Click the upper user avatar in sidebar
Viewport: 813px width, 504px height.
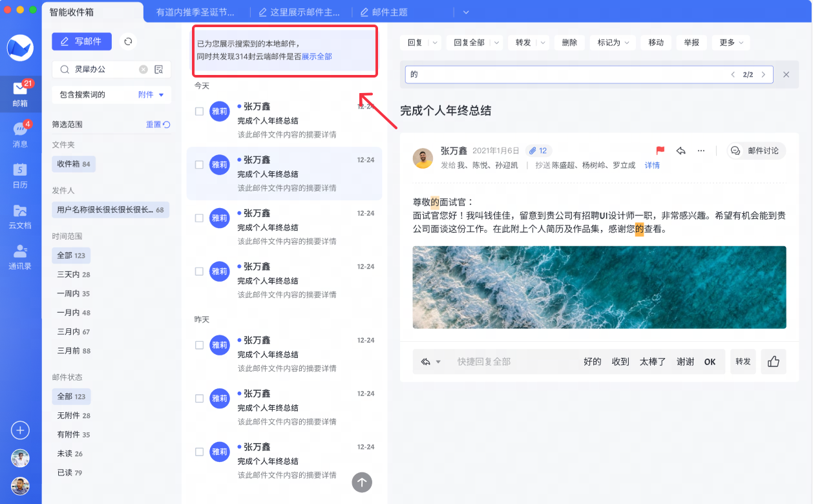20,458
